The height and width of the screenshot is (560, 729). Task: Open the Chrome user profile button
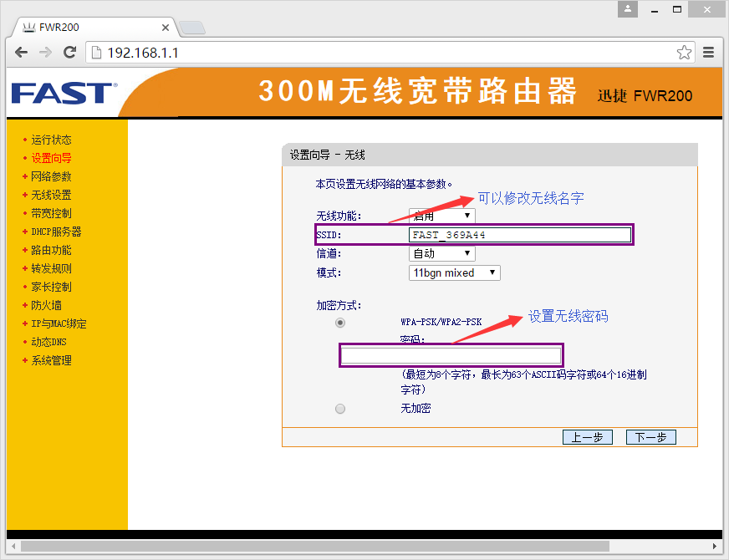point(628,9)
